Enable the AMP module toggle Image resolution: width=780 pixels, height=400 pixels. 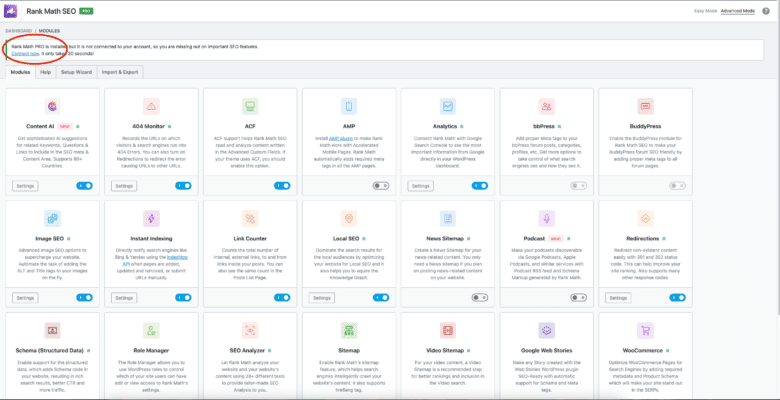(x=381, y=186)
